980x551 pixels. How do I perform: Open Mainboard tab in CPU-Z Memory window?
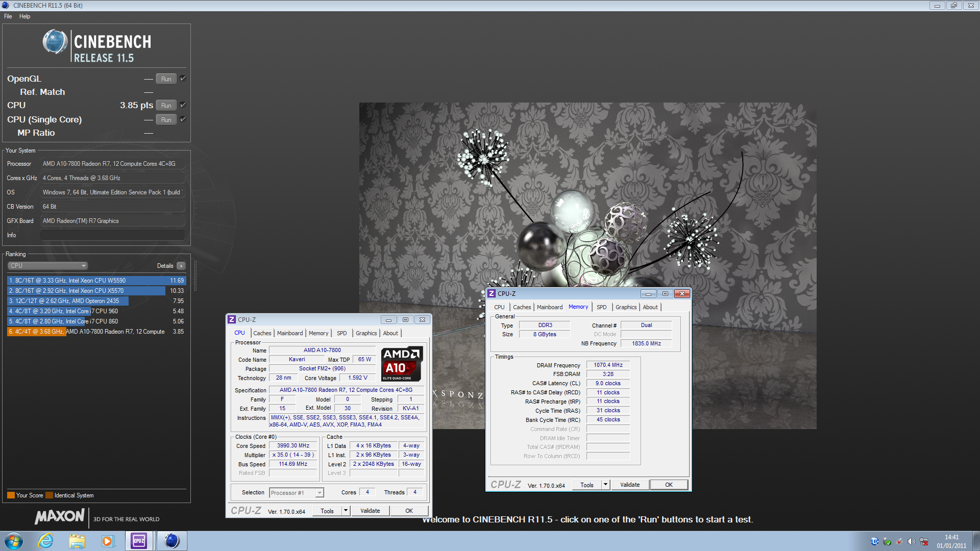pyautogui.click(x=550, y=307)
